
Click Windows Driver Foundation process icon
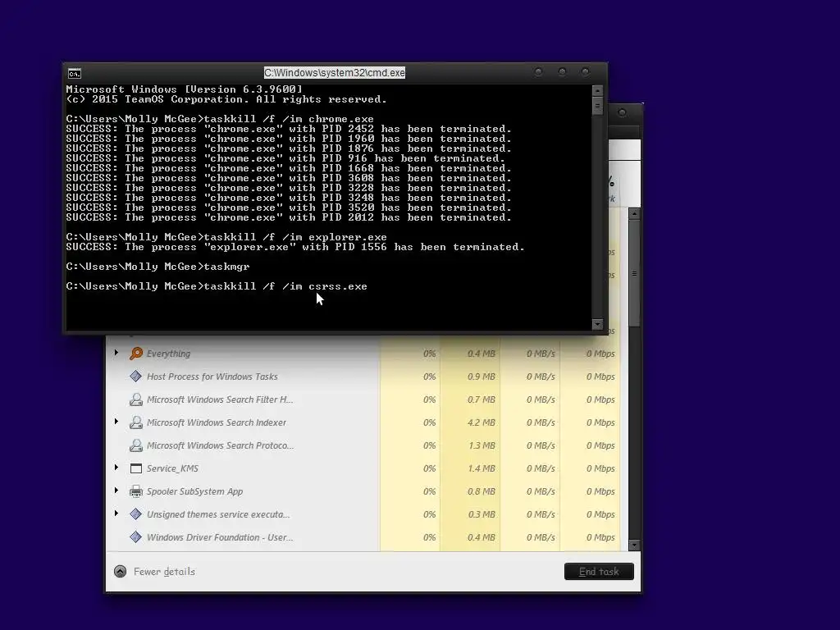pos(136,537)
